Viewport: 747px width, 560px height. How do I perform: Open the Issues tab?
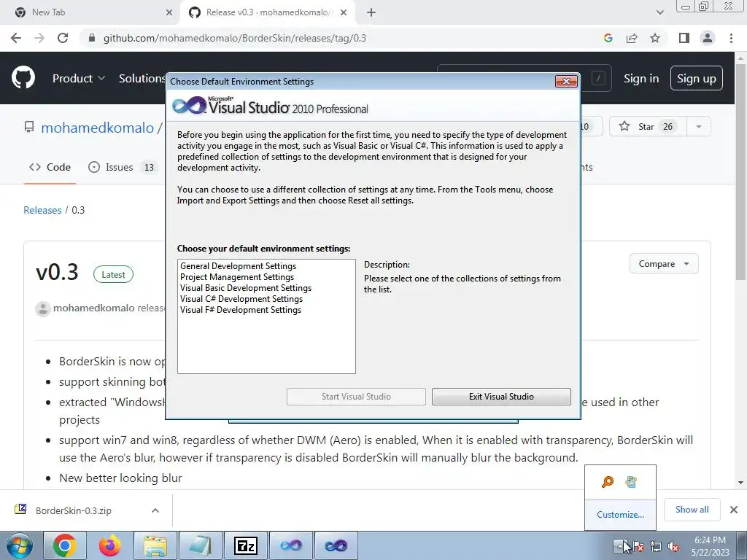click(x=123, y=167)
